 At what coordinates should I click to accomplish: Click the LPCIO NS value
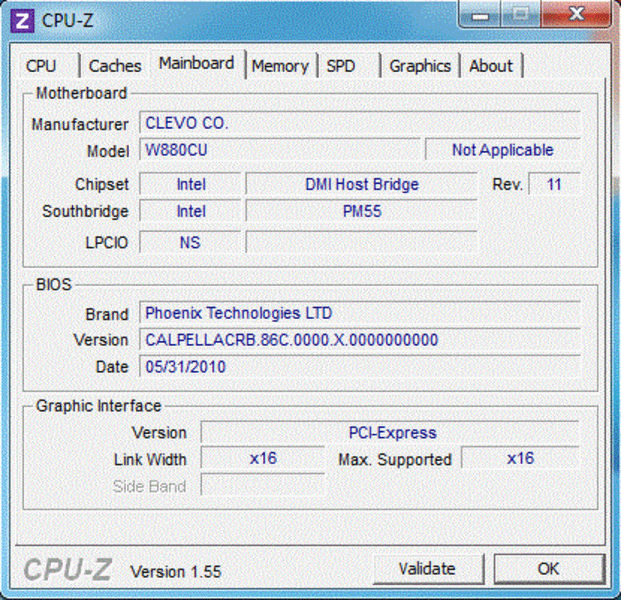[x=190, y=242]
